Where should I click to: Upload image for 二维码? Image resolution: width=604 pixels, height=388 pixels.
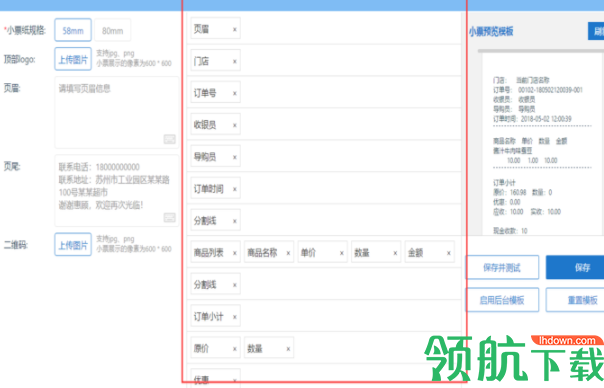pos(73,244)
